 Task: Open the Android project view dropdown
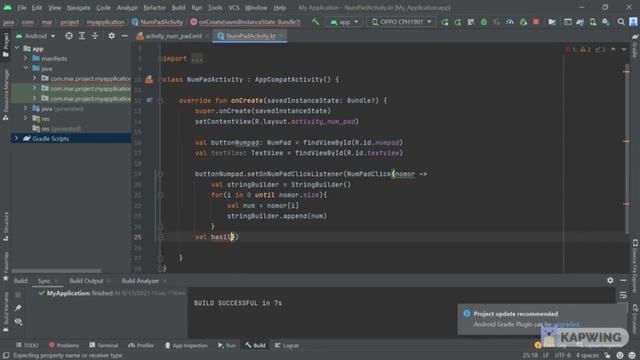[36, 36]
